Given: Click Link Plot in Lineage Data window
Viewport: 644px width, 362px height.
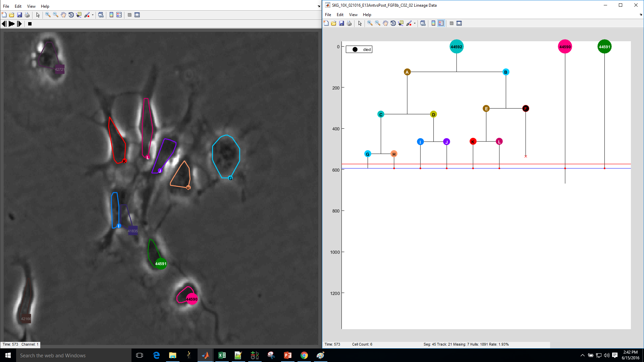Looking at the screenshot, I should 423,23.
